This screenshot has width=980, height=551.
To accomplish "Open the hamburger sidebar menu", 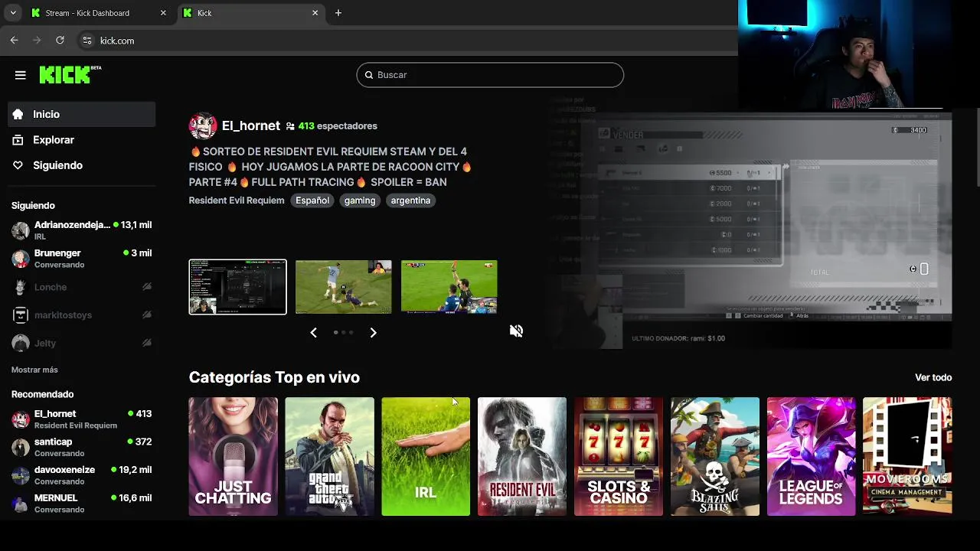I will click(x=20, y=75).
